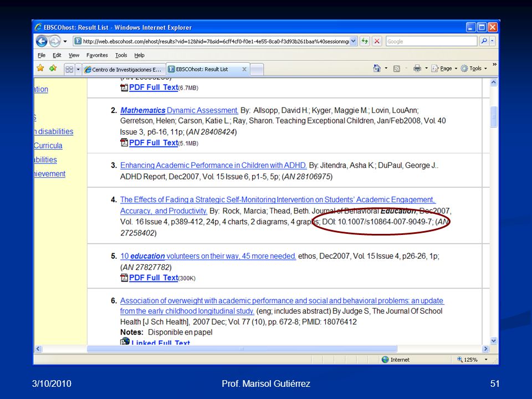Click the sidebar link ending in 'disabilities'

point(54,131)
